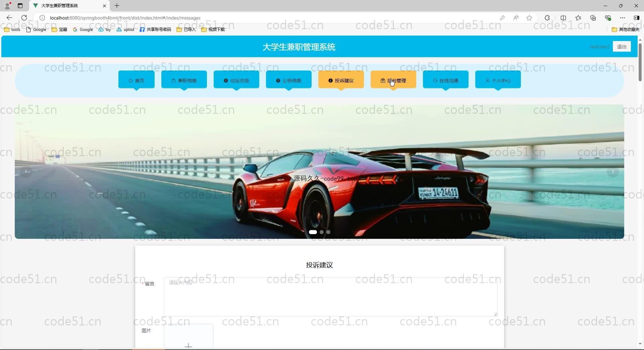Image resolution: width=644 pixels, height=350 pixels.
Task: Open the 已导入 bookmark folder
Action: tap(186, 30)
